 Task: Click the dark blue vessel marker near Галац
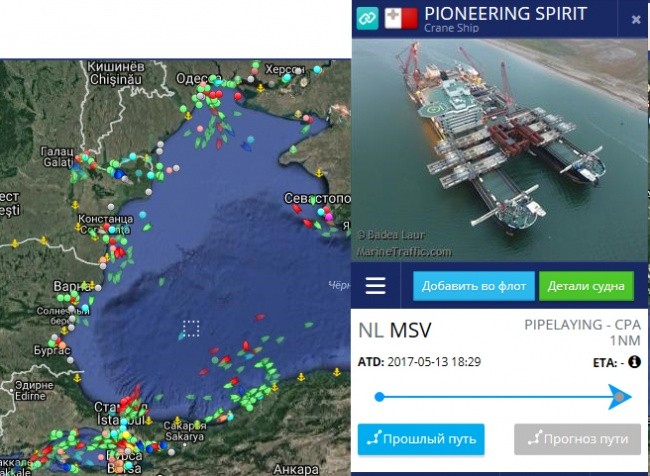[119, 174]
